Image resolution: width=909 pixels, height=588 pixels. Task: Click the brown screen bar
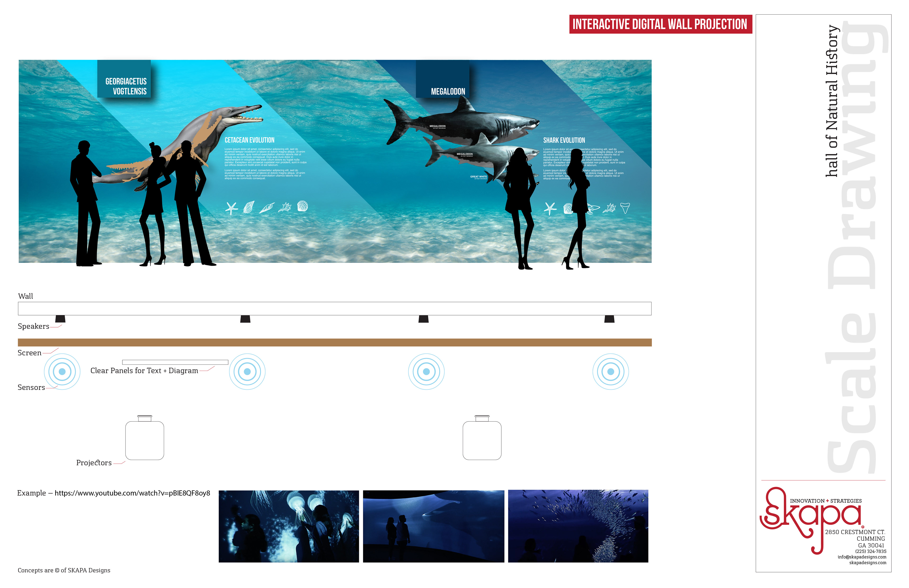(334, 342)
